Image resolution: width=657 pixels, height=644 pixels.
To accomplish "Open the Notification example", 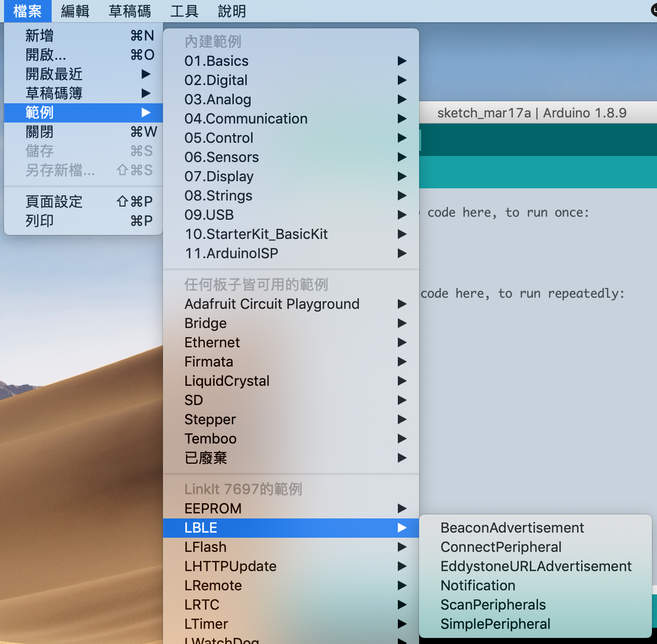I will [x=536, y=585].
